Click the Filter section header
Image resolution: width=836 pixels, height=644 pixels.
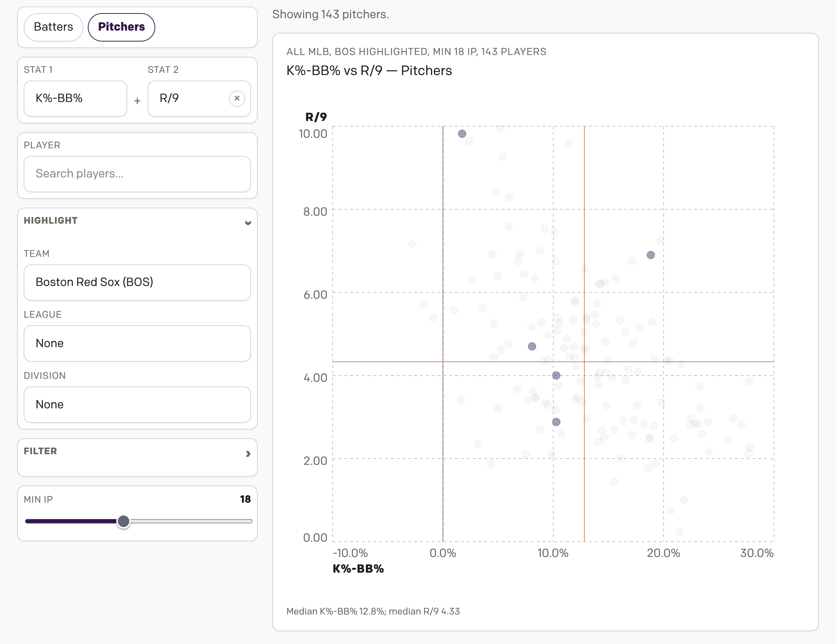click(40, 451)
